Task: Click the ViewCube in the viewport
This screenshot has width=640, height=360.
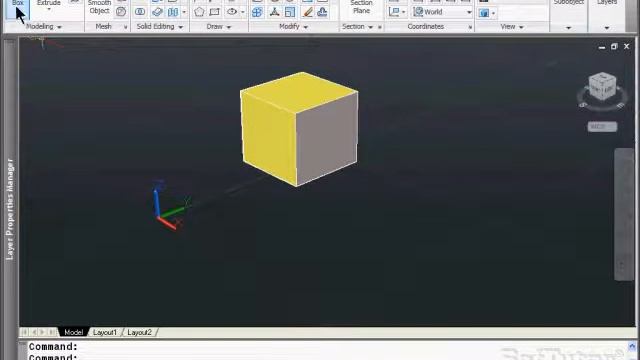Action: pyautogui.click(x=602, y=86)
